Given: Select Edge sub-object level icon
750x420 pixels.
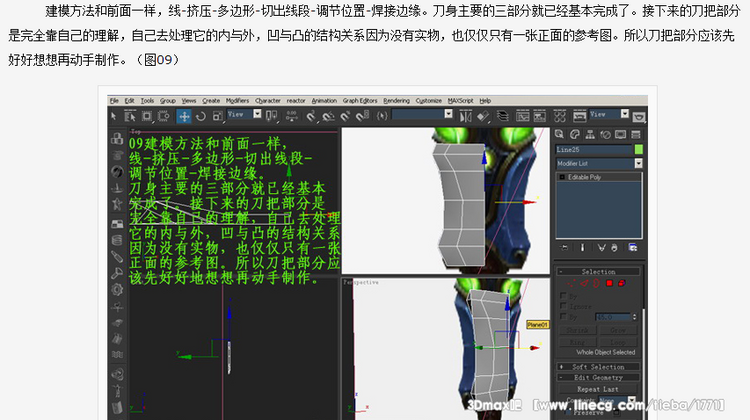Looking at the screenshot, I should pos(585,283).
